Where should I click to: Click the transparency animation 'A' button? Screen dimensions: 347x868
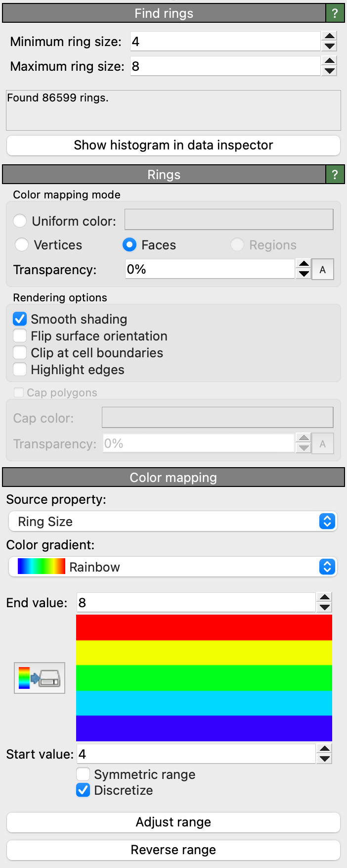pyautogui.click(x=323, y=270)
